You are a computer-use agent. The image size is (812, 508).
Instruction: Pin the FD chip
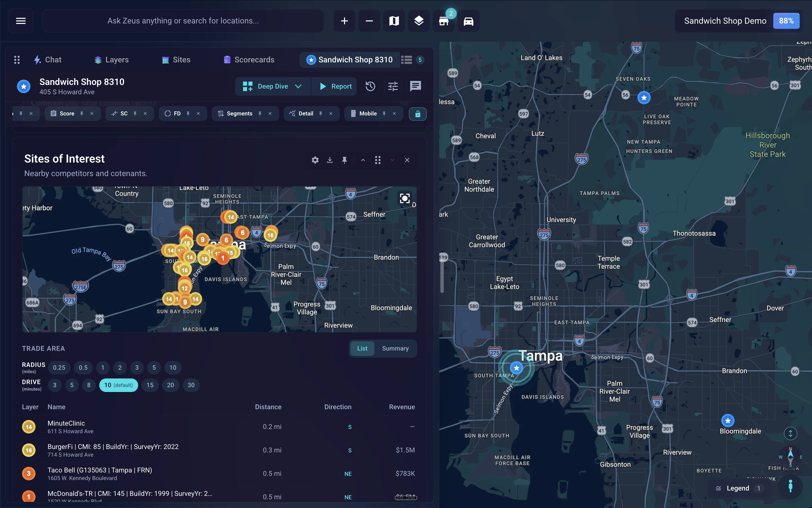[x=188, y=113]
